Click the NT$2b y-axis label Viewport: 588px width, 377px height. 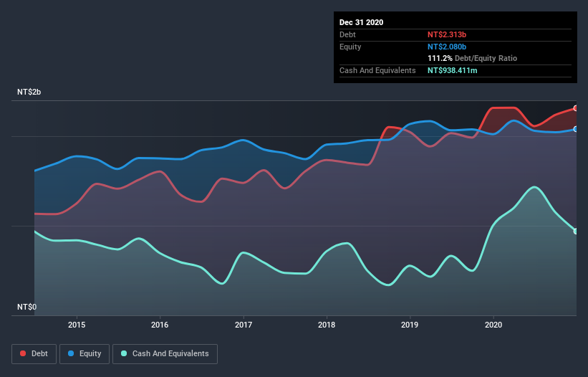point(29,92)
